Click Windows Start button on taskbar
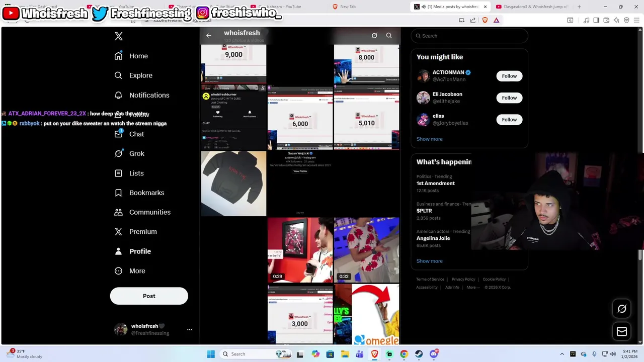Screen dimensions: 644x362 pyautogui.click(x=211, y=354)
